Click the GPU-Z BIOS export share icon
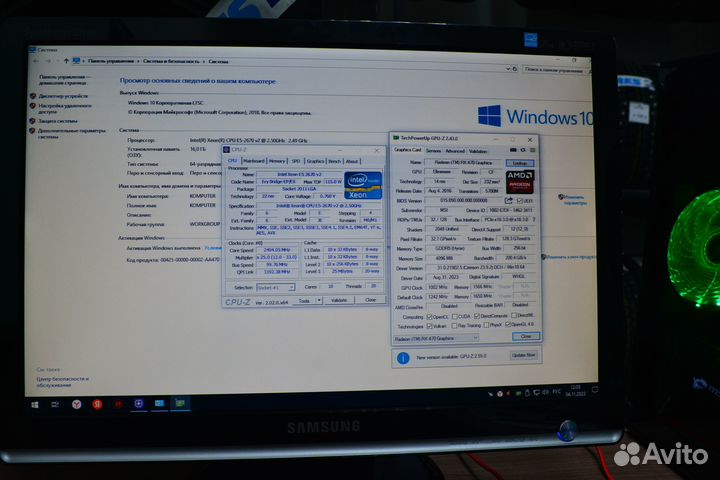This screenshot has height=480, width=720. [x=508, y=200]
